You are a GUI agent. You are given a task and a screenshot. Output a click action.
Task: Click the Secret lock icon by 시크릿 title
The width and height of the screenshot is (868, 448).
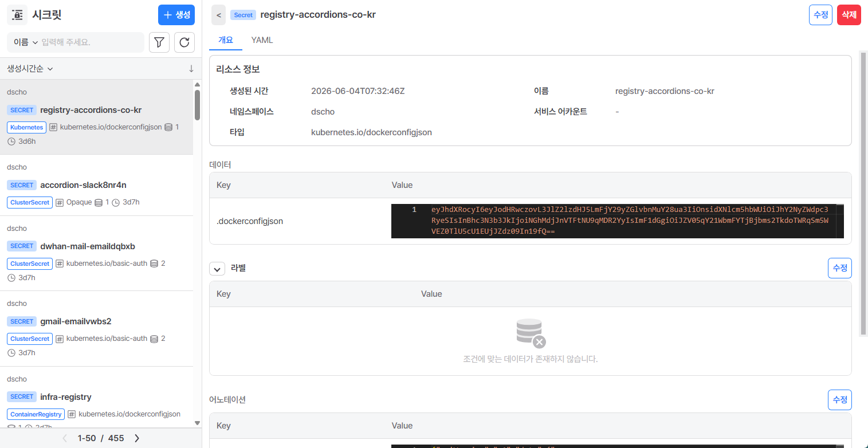(x=18, y=15)
